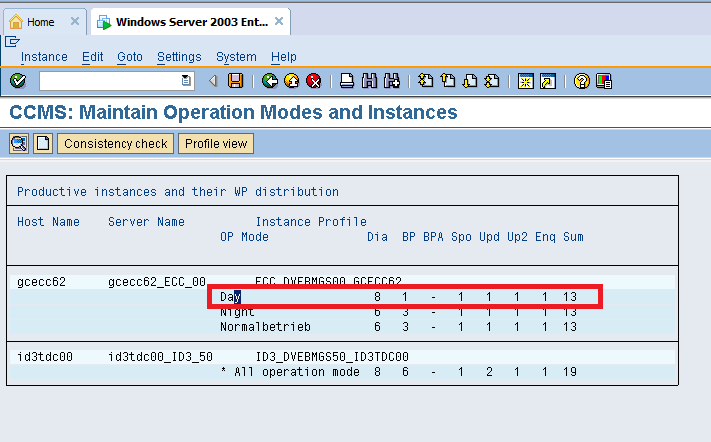Click the Create new page icon
Image resolution: width=711 pixels, height=442 pixels.
[x=43, y=144]
